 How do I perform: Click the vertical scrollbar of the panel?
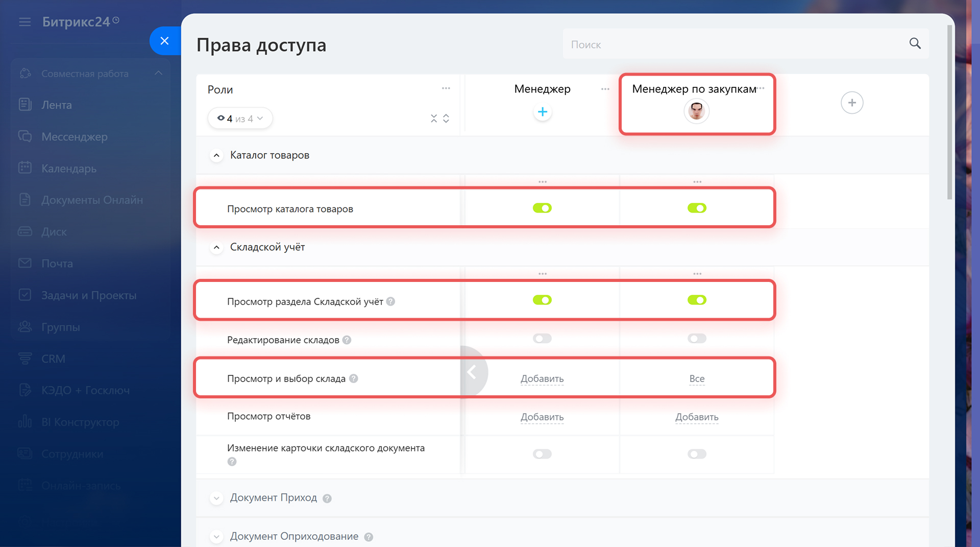pyautogui.click(x=949, y=112)
